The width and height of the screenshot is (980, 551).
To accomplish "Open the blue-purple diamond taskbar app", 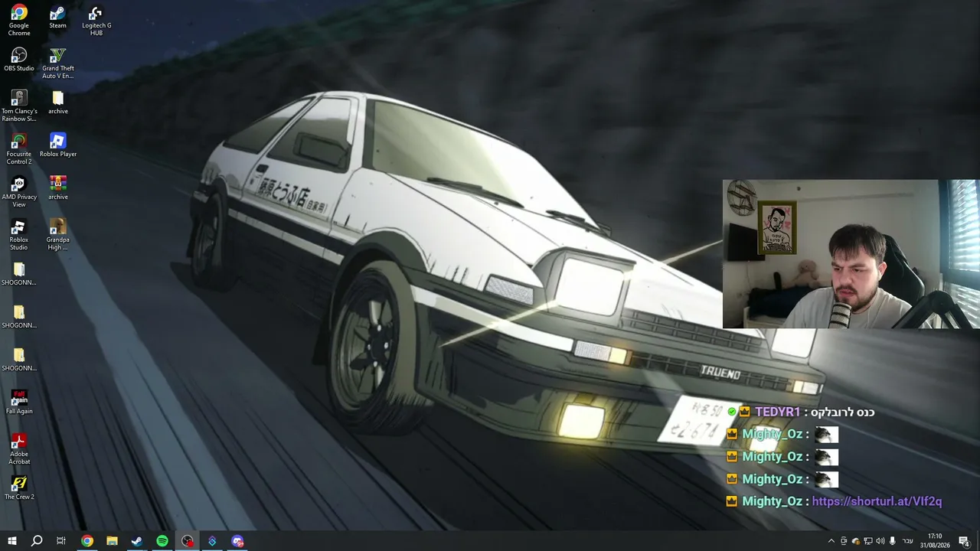I will click(x=212, y=541).
